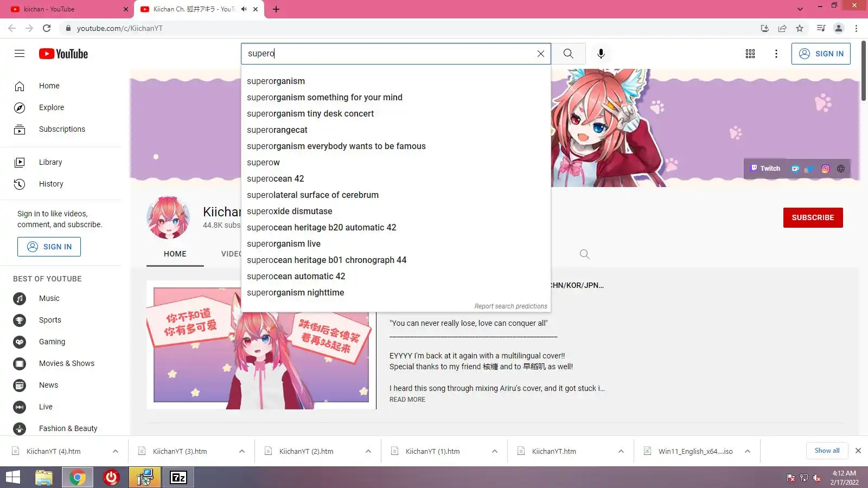Open a new browser tab
The width and height of the screenshot is (868, 488).
pyautogui.click(x=276, y=9)
